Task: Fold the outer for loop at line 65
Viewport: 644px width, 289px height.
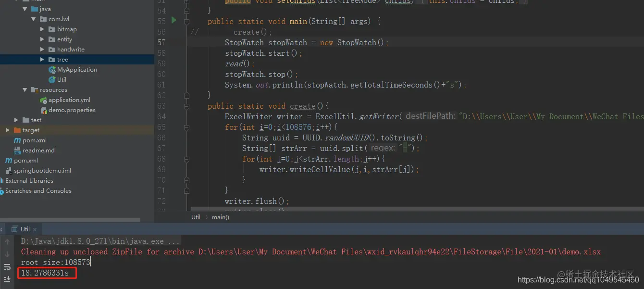Action: (186, 127)
